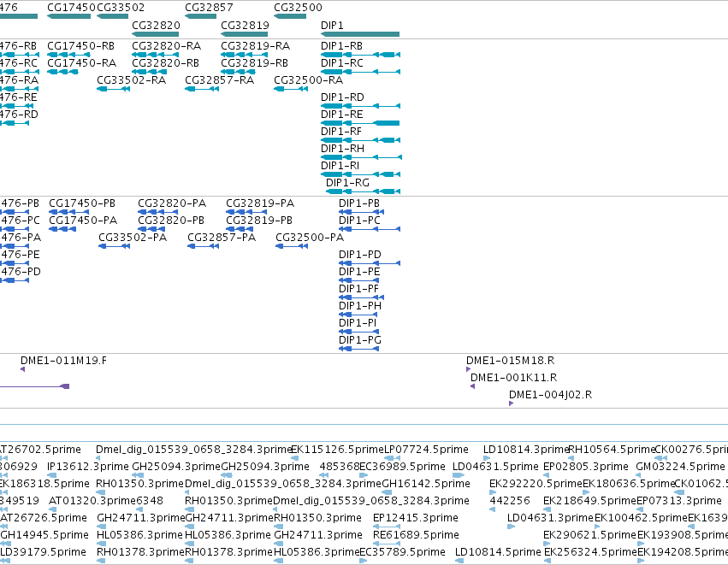
Task: Click the GM03224.5prime EST label
Action: click(x=681, y=467)
